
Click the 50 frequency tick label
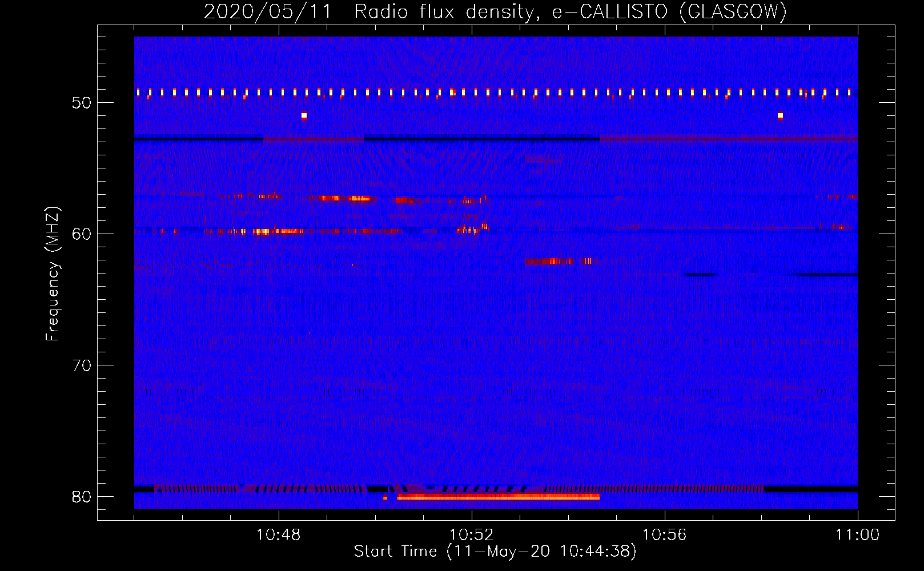(82, 103)
